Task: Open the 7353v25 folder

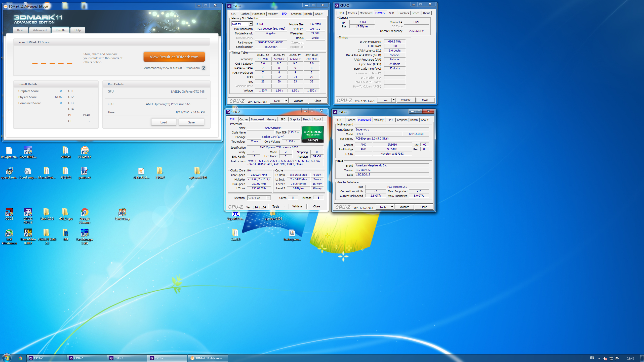Action: tap(66, 173)
